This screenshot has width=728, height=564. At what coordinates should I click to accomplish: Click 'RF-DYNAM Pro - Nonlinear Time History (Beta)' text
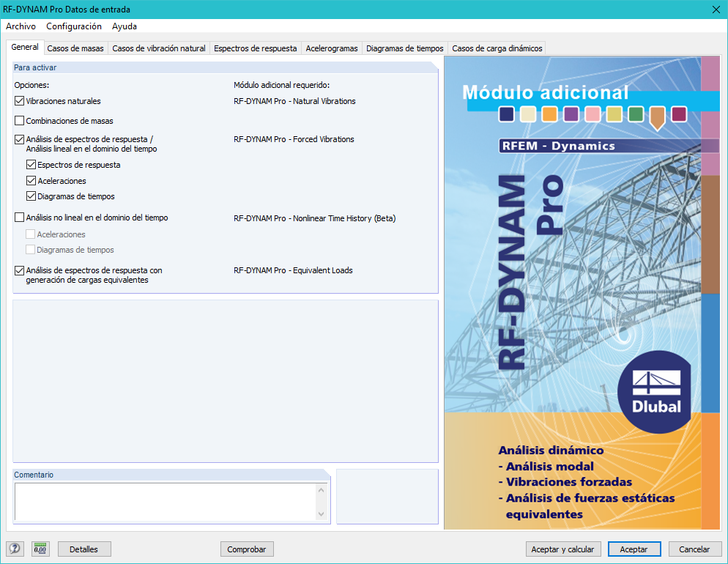click(315, 218)
